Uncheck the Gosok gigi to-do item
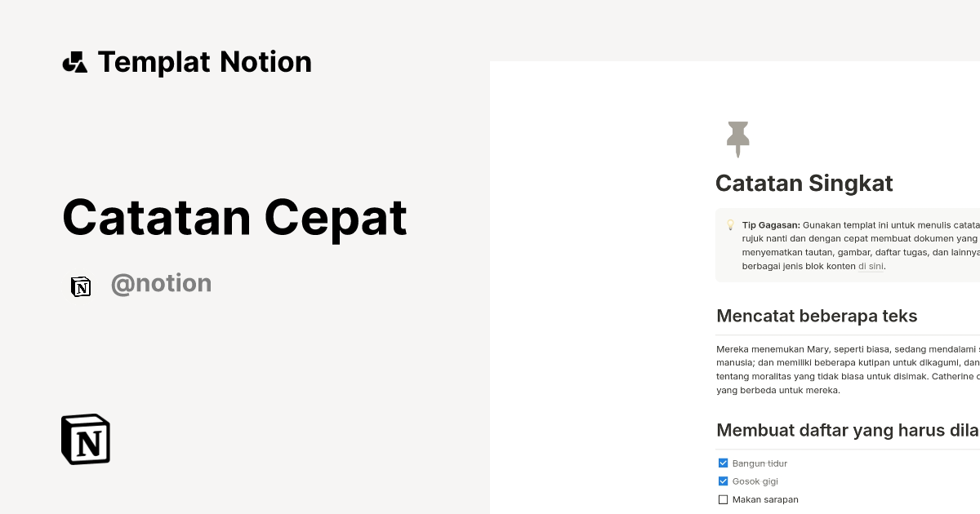The image size is (980, 514). pos(722,481)
